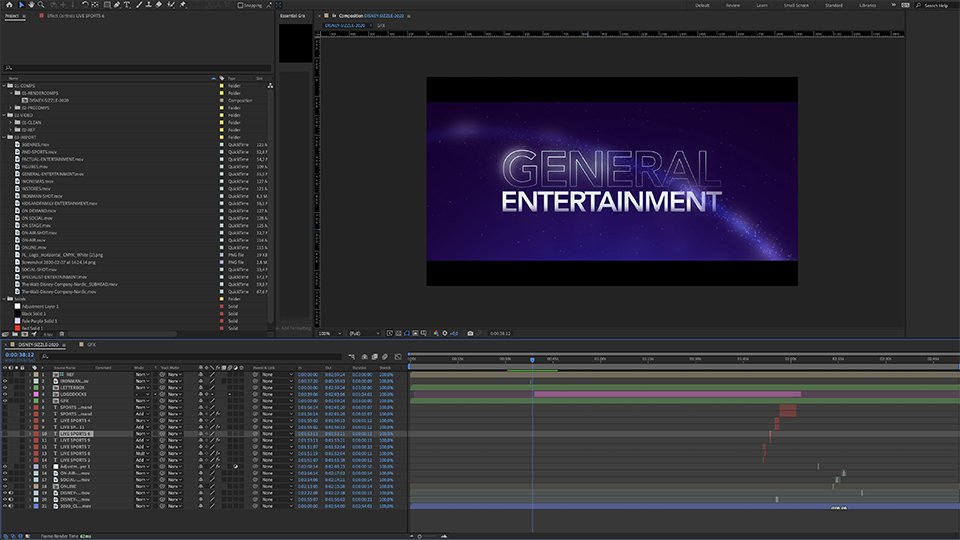Viewport: 960px width, 540px height.
Task: Click current timecode 0:00:38:12 in timeline
Action: pyautogui.click(x=20, y=354)
